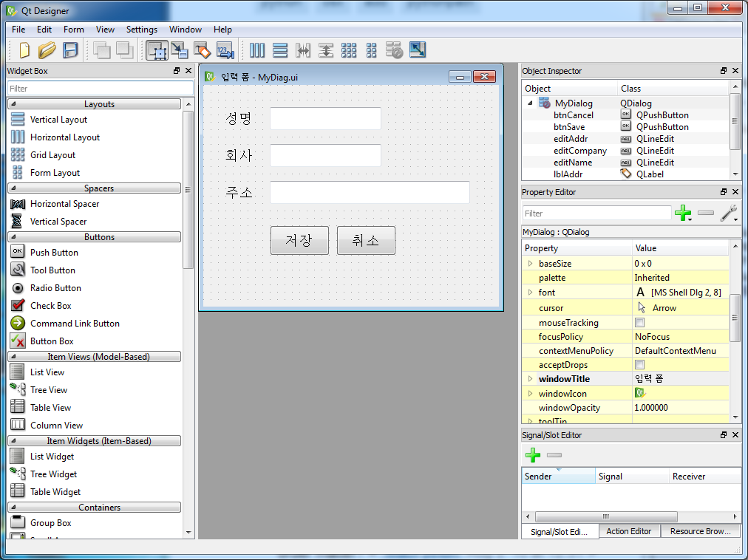Apply Lay Out in a Grid icon
This screenshot has height=560, width=748.
point(349,50)
